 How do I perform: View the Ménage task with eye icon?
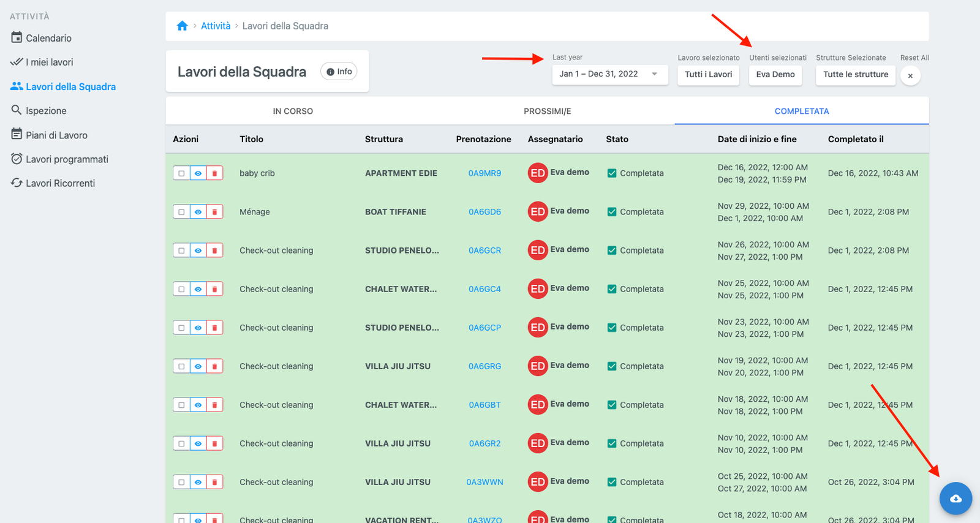[x=198, y=212]
